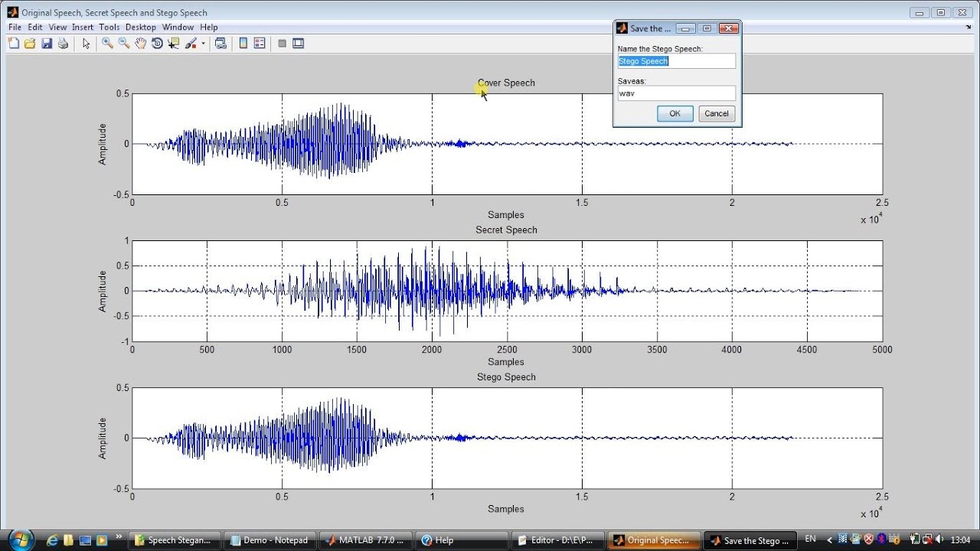
Task: Activate the Pan hand tool
Action: [x=140, y=44]
